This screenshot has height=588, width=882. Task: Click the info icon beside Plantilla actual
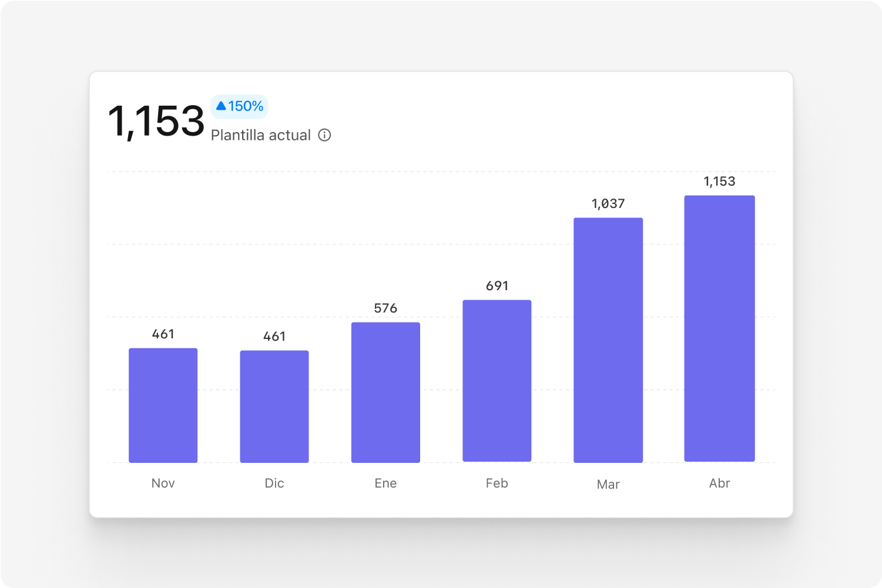(x=324, y=135)
